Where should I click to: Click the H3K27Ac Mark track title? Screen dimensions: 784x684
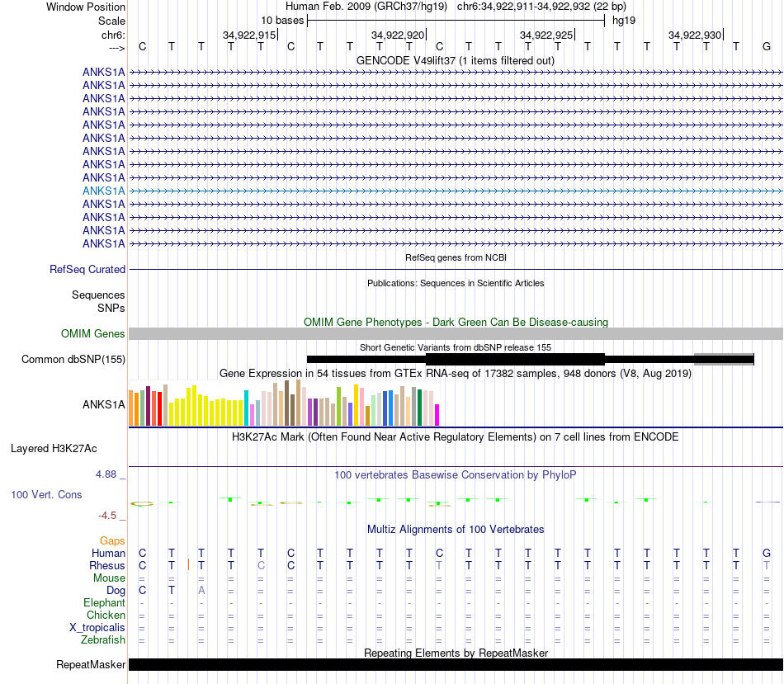[x=456, y=437]
